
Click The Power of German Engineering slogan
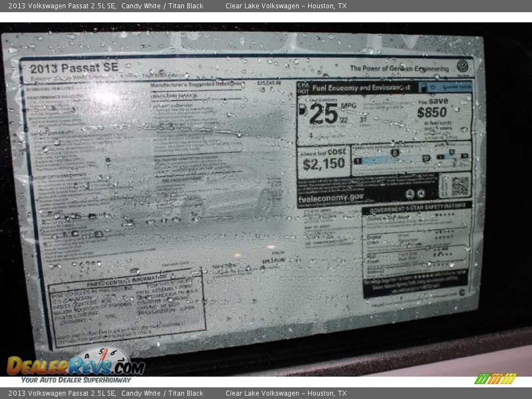(399, 69)
